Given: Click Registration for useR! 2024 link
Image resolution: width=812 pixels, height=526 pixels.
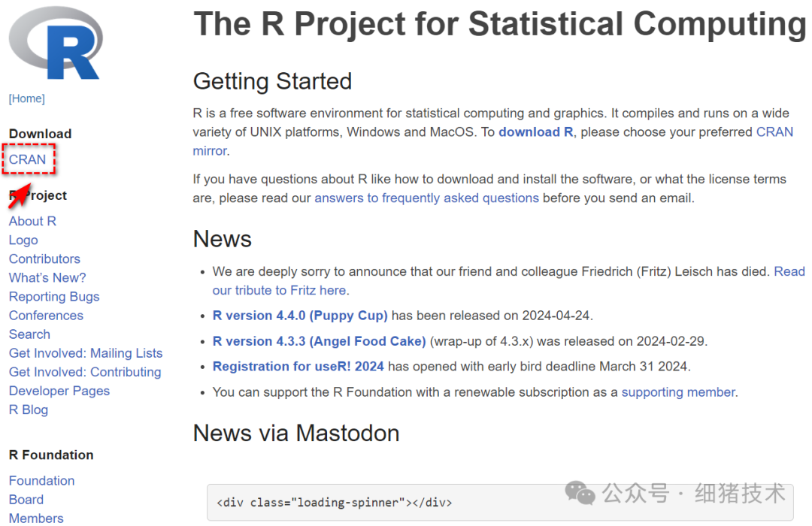Looking at the screenshot, I should [298, 367].
